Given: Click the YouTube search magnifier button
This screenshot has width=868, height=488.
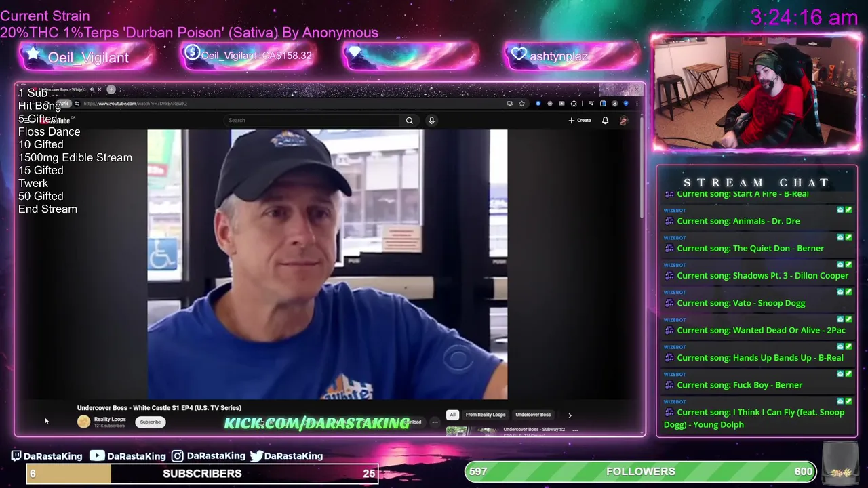Looking at the screenshot, I should [410, 121].
